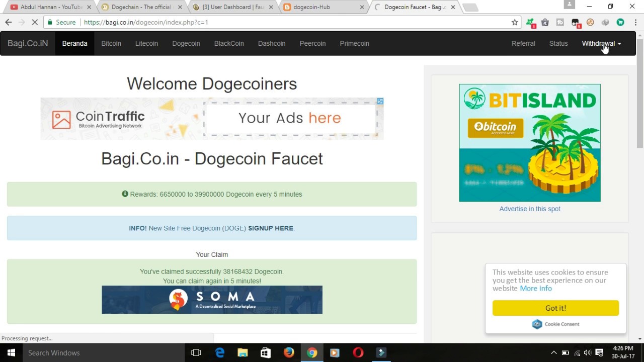Expand the Withdrawal dropdown menu

pyautogui.click(x=601, y=43)
